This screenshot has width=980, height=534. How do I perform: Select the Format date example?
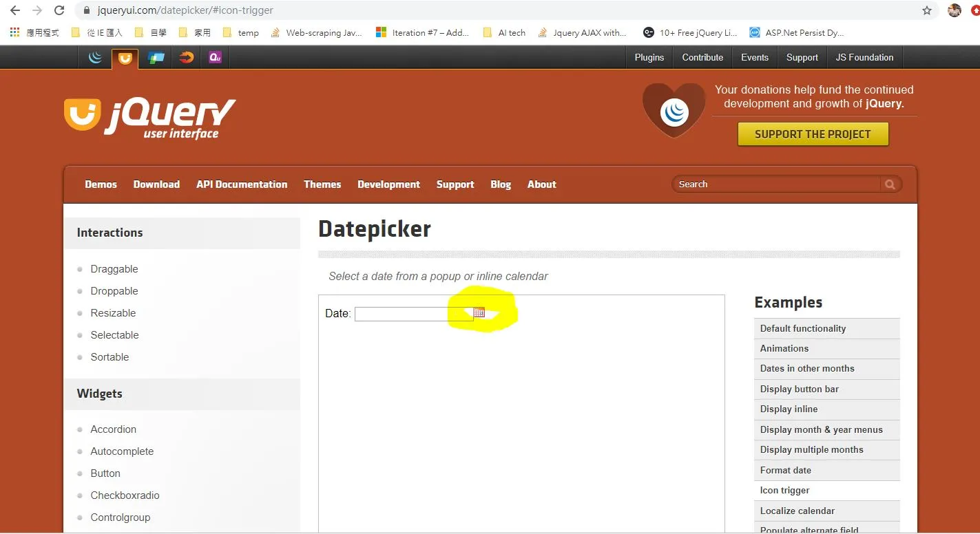[x=827, y=471]
